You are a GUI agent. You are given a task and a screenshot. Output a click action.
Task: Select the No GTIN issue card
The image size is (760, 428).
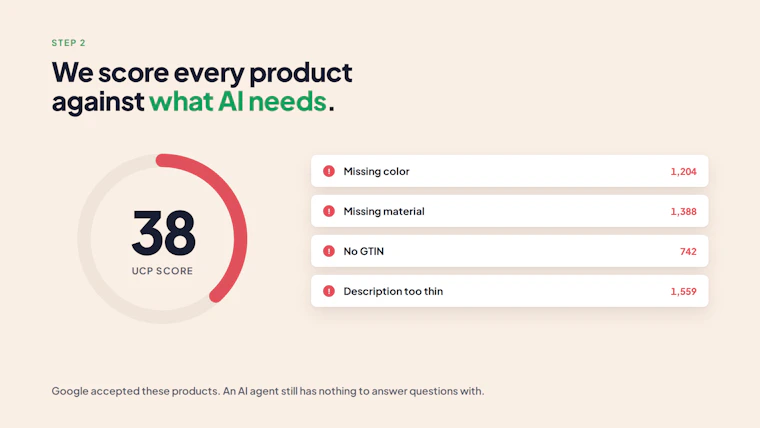pos(509,251)
